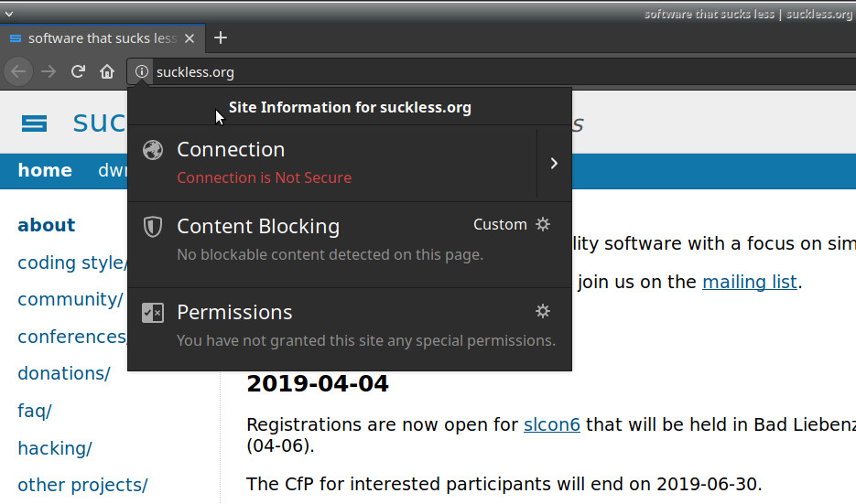Click the site information icon in address bar
The height and width of the screenshot is (504, 856).
point(141,71)
